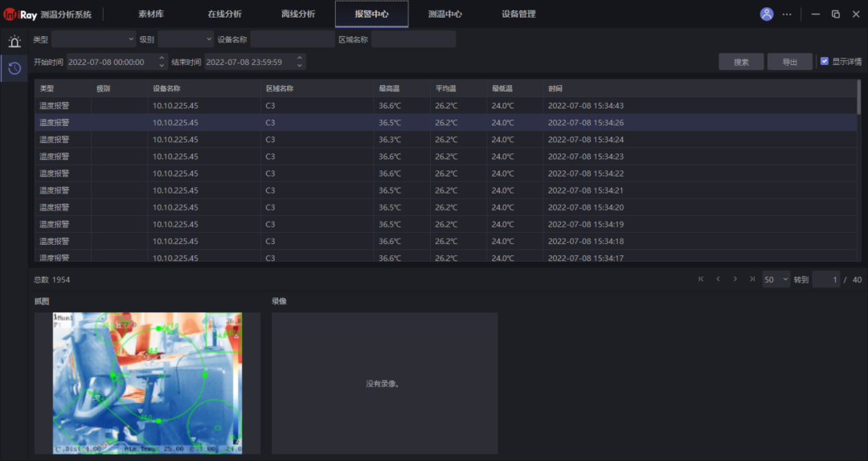Click the 开始时间 spinner arrows

point(162,62)
